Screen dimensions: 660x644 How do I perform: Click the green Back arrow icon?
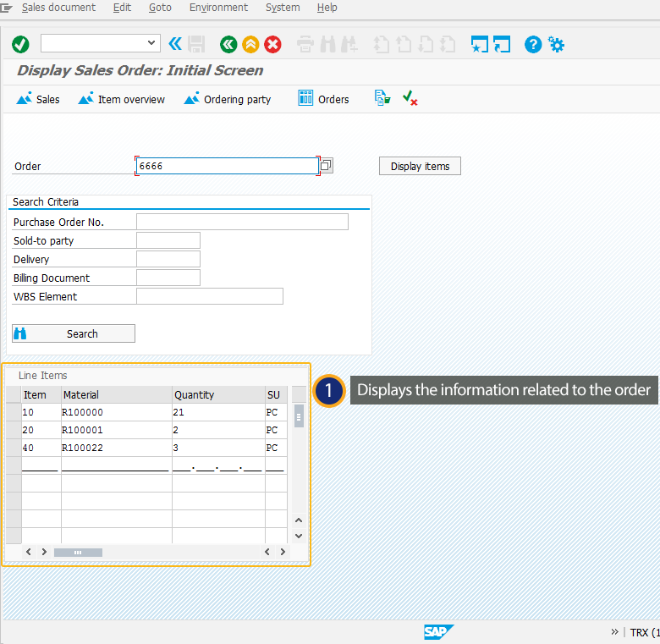pos(228,44)
